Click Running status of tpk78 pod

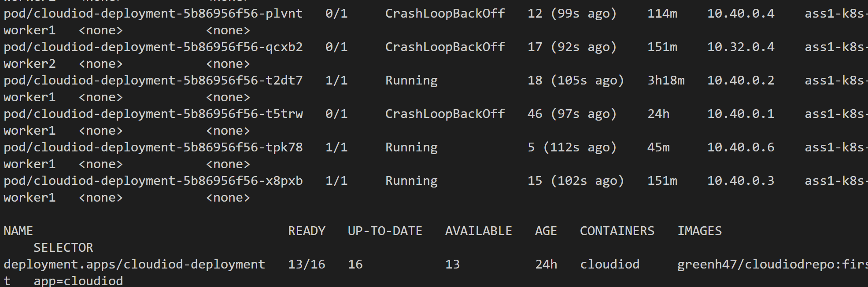click(x=411, y=147)
